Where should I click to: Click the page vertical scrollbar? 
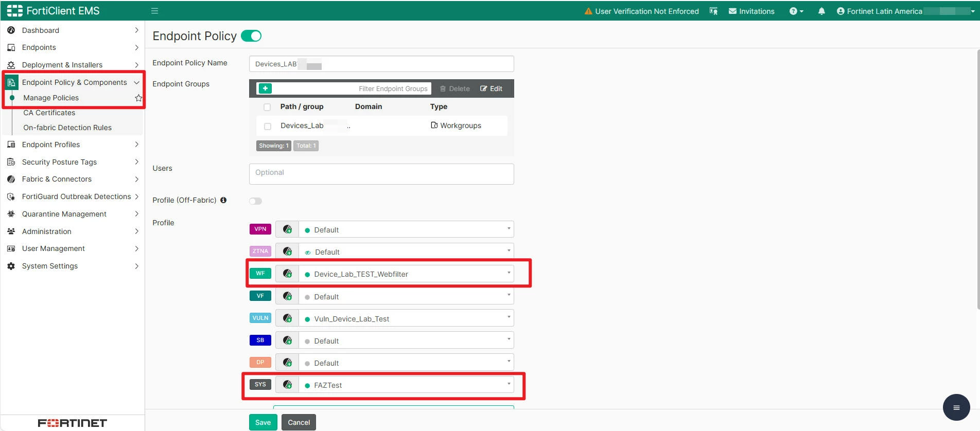(977, 180)
